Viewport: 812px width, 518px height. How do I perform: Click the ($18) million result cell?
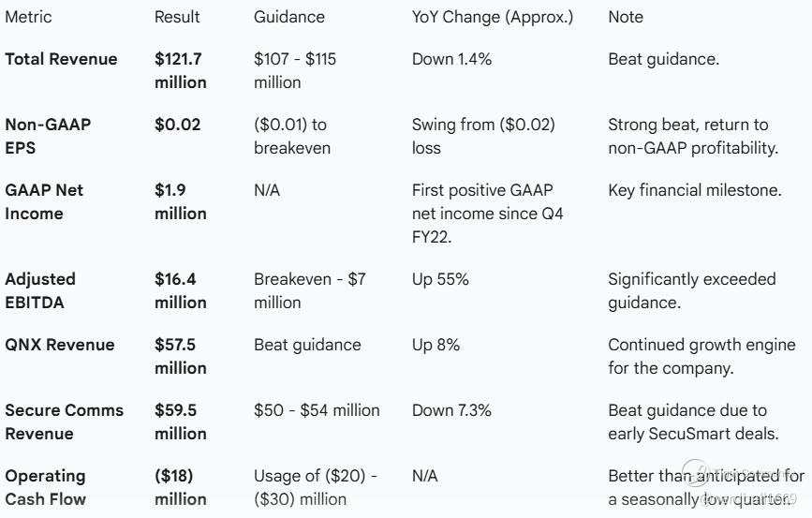(180, 487)
